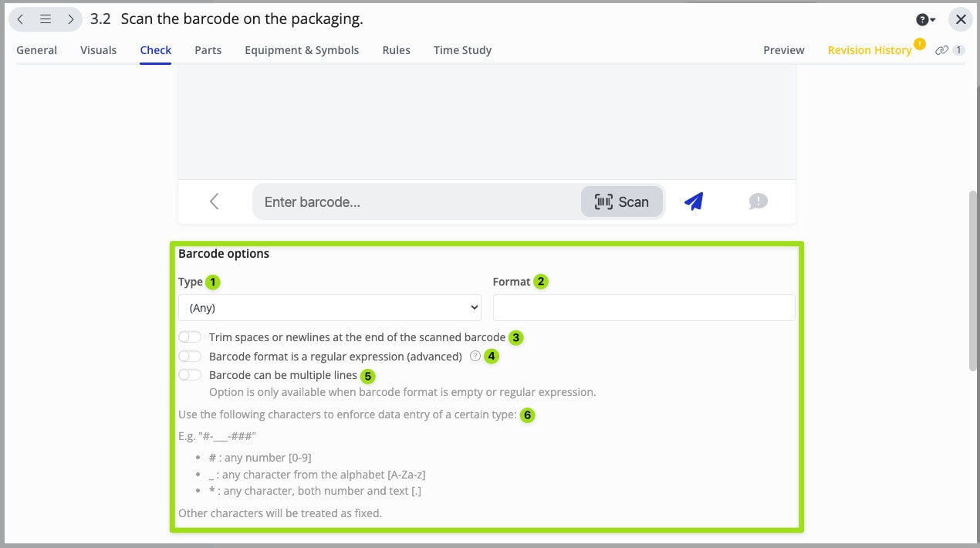The image size is (980, 548).
Task: Open the help dropdown menu at top right
Action: [x=923, y=19]
